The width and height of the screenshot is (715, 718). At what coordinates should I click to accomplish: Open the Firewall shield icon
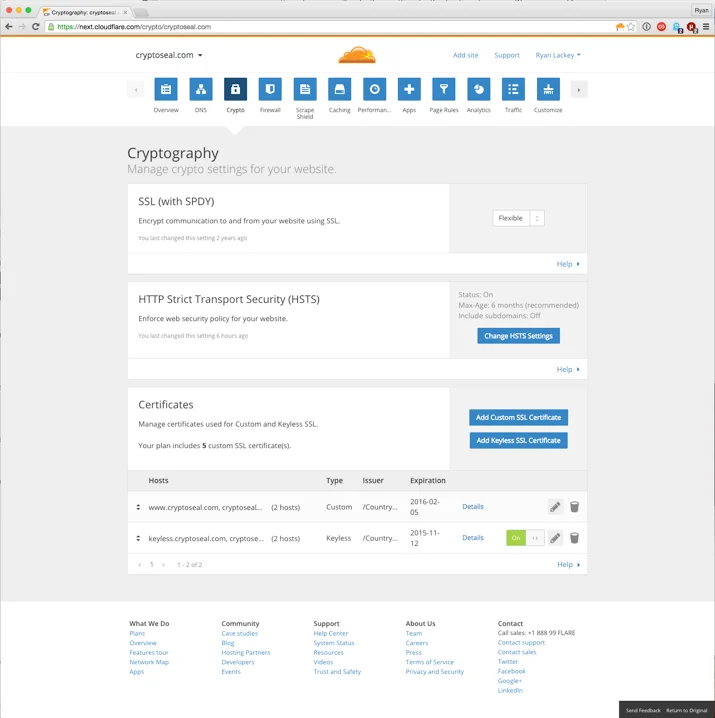click(270, 89)
